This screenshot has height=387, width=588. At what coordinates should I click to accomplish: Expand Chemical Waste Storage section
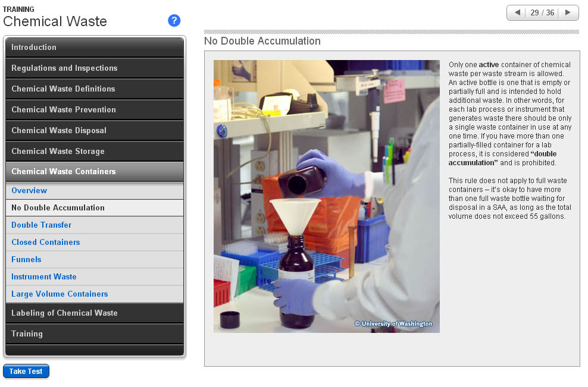(95, 152)
